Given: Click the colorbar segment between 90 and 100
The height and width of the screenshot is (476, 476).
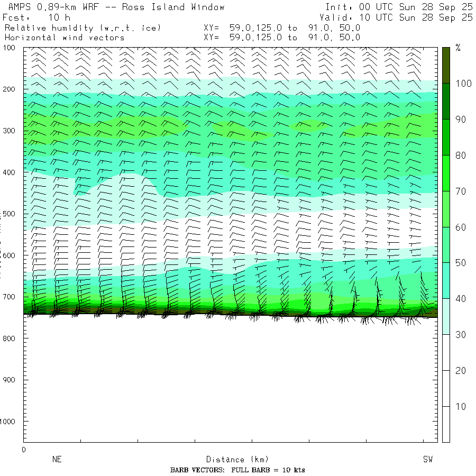Looking at the screenshot, I should coord(446,101).
